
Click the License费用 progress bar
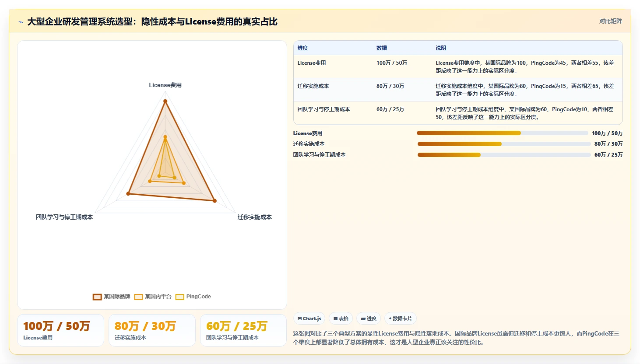(503, 133)
